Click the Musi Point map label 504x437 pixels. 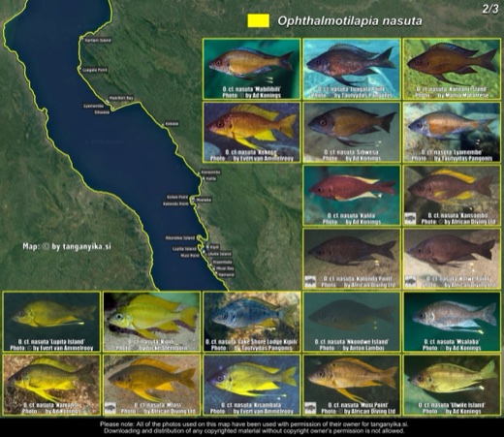190,256
